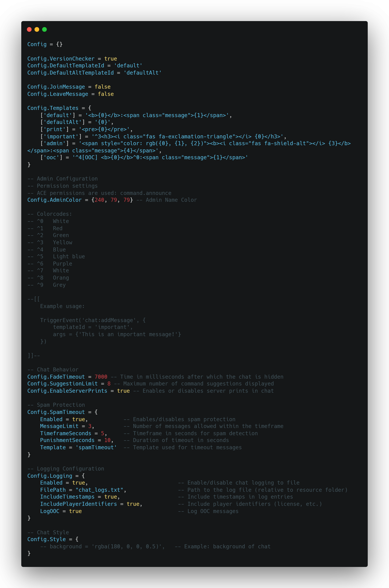389x588 pixels.
Task: Select the false value of Config.JoinMessage
Action: click(102, 87)
